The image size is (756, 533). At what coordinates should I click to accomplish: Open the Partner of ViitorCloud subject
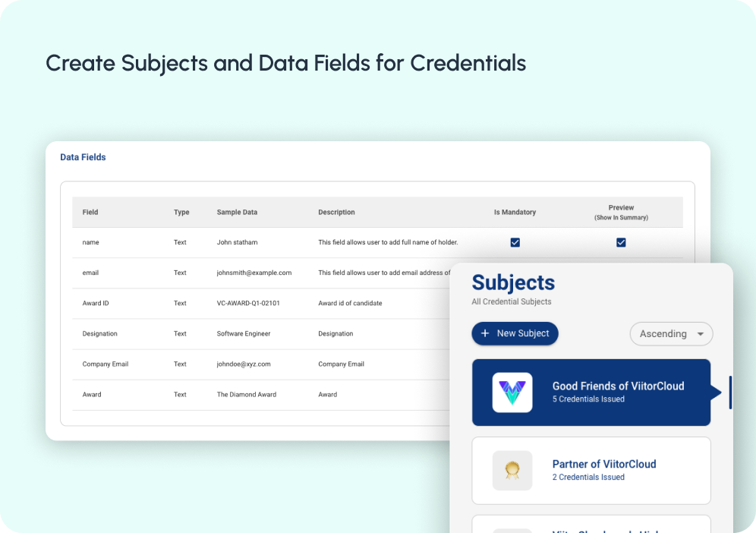pos(603,465)
